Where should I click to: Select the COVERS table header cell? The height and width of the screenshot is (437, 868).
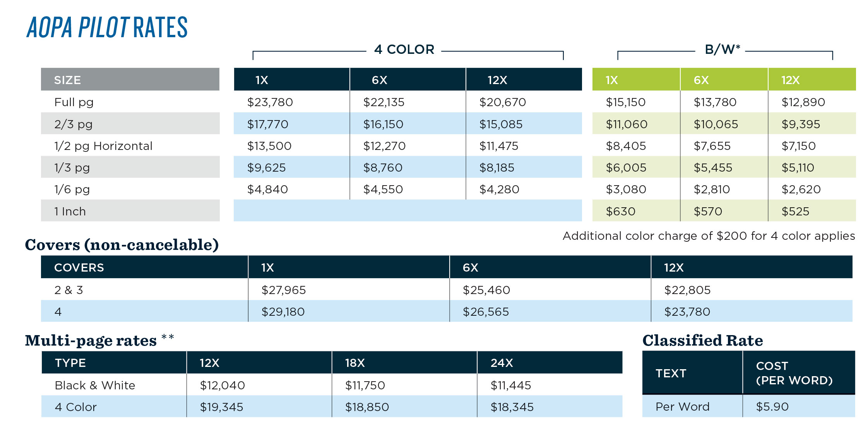point(79,267)
